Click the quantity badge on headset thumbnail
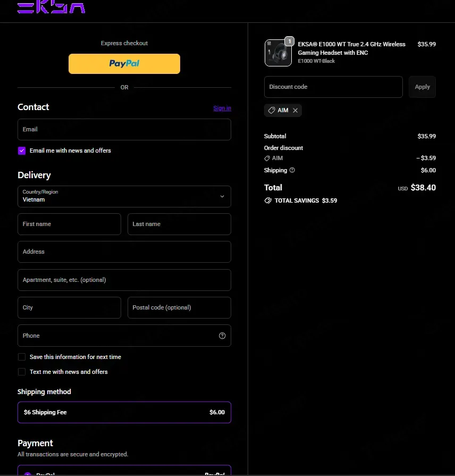The image size is (455, 476). pyautogui.click(x=289, y=41)
